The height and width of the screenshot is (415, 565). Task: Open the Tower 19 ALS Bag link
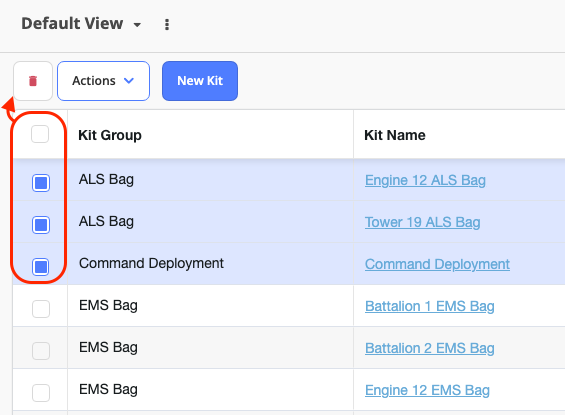422,222
